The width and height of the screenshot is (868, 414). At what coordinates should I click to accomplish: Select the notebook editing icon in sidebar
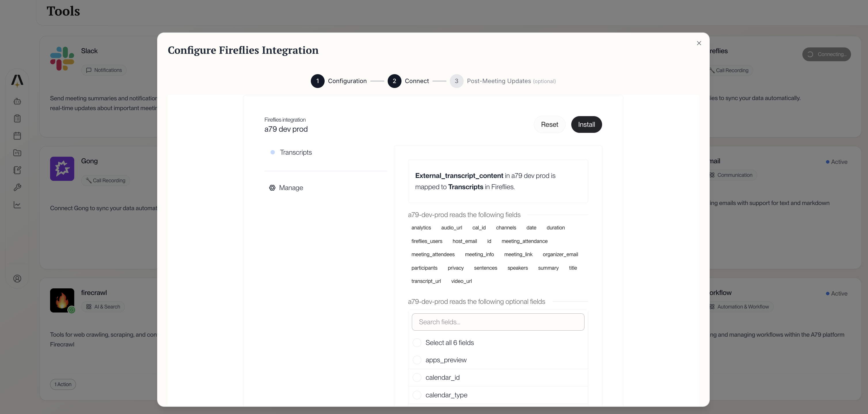point(17,170)
